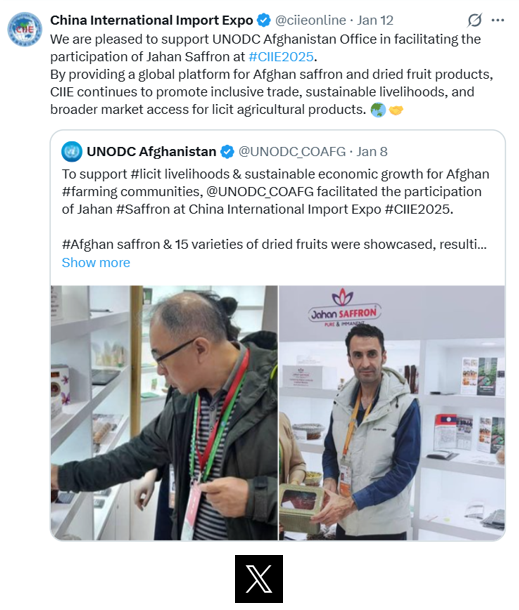Click UNODC Afghanistan verified badge
This screenshot has height=610, width=519.
point(227,152)
